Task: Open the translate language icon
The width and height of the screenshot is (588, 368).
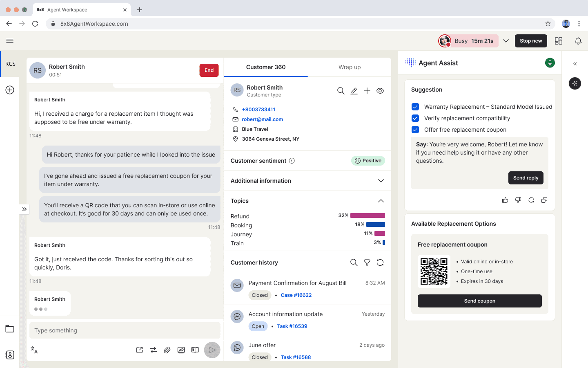Action: click(x=34, y=350)
